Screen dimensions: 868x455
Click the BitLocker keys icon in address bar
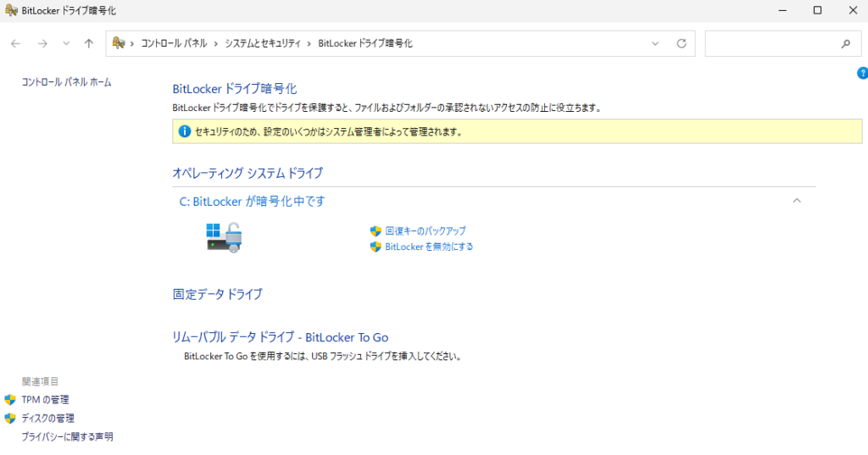coord(118,43)
